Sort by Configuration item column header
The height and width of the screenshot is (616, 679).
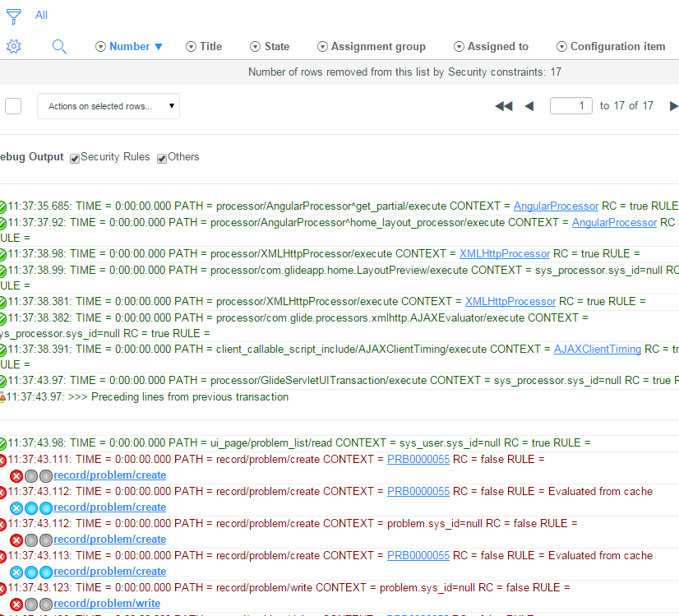tap(617, 46)
